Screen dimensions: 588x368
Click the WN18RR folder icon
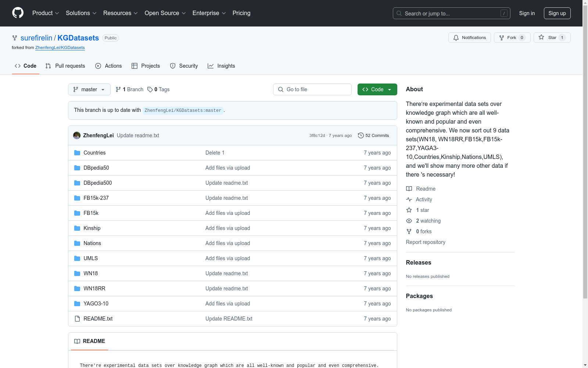point(77,289)
